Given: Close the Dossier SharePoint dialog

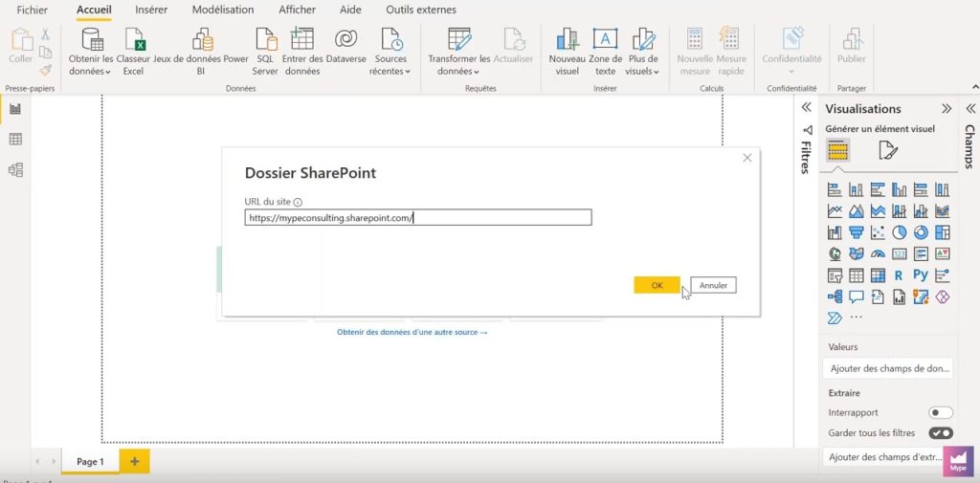Looking at the screenshot, I should pos(746,158).
